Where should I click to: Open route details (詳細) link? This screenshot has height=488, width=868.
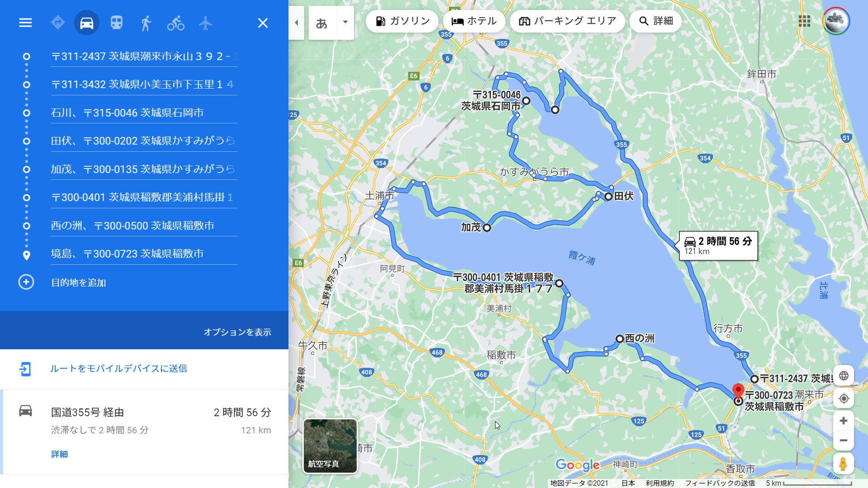(59, 454)
